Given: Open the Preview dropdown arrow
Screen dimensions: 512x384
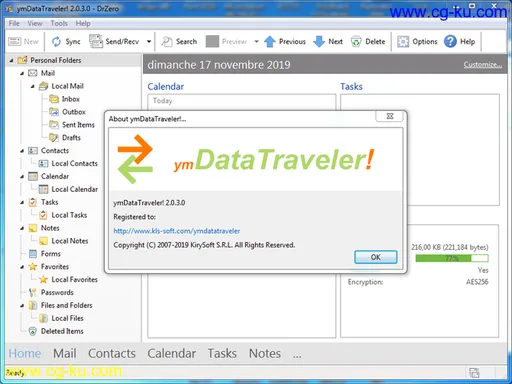Looking at the screenshot, I should tap(256, 42).
